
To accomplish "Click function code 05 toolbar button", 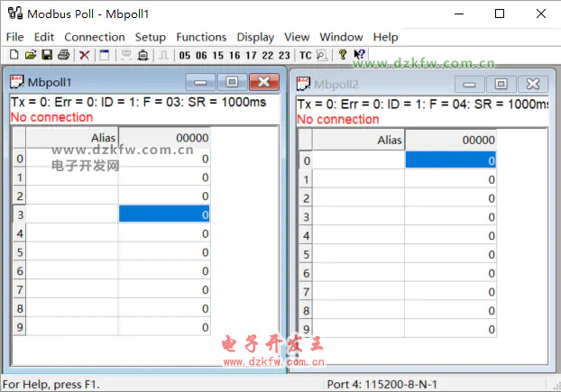I will [x=186, y=55].
